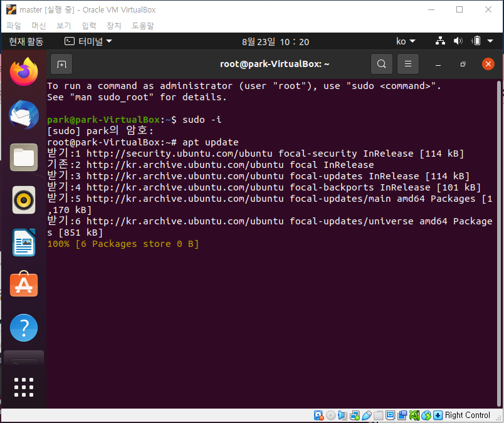
Task: Click the '[sudo] park의 암호:' line
Action: 100,131
